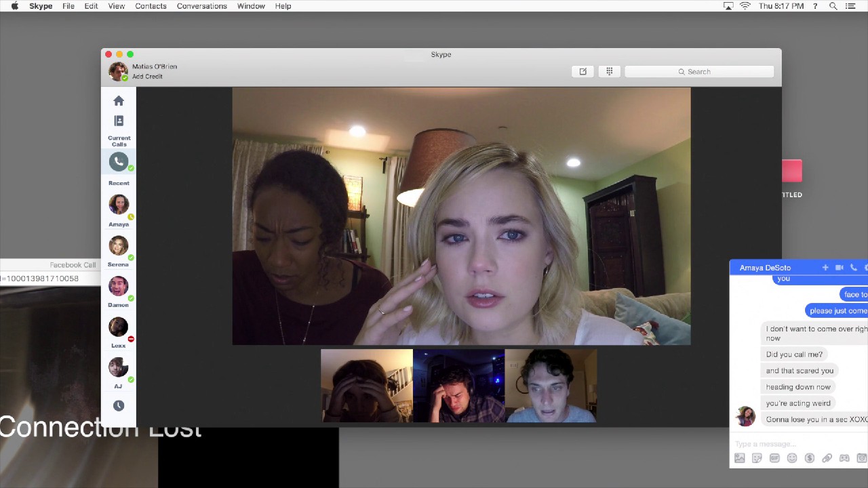Click the "and that scared you" message
Screen dimensions: 868x488
point(800,371)
